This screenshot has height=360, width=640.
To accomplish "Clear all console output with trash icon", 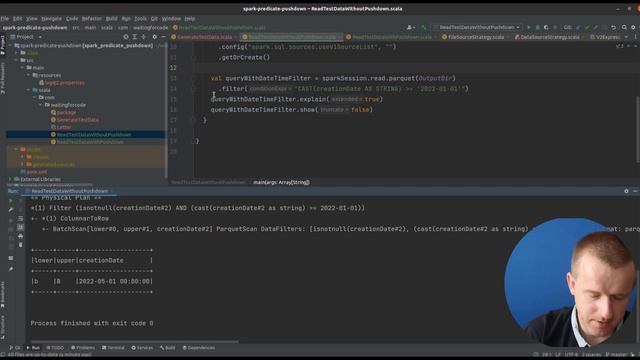I will click(20, 245).
